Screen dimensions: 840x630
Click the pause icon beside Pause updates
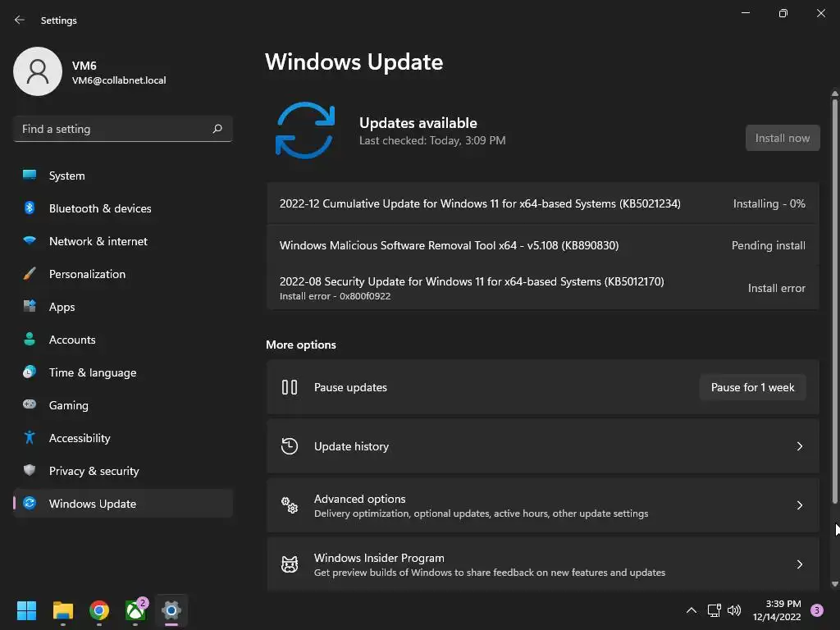point(290,387)
